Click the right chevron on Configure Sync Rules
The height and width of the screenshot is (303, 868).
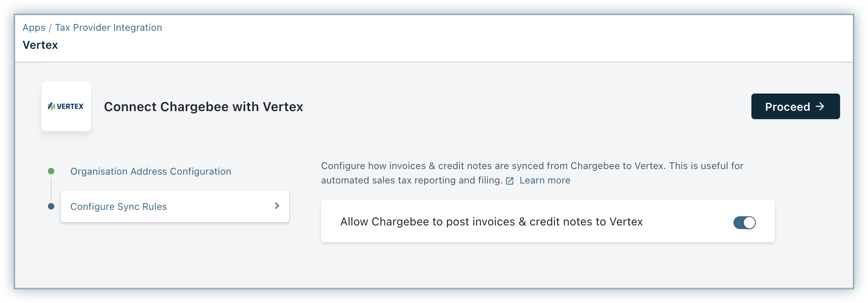(277, 206)
